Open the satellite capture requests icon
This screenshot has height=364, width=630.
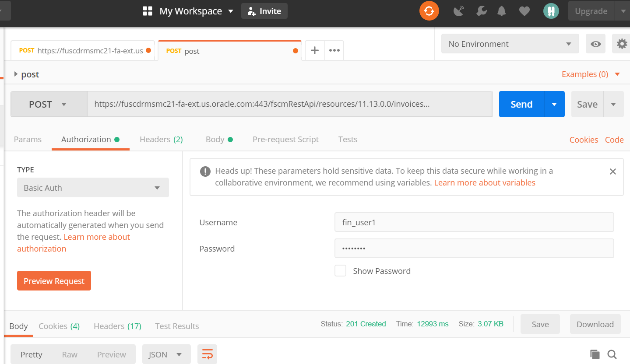pos(458,11)
